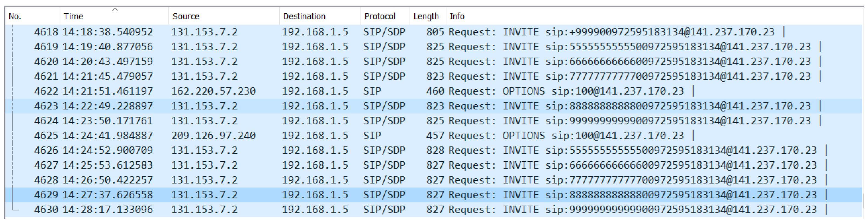Click the Destination column header
The height and width of the screenshot is (222, 868).
[x=304, y=16]
